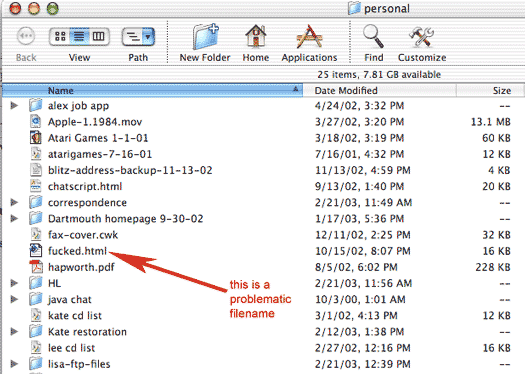
Task: Open the Path dropdown menu
Action: point(138,36)
